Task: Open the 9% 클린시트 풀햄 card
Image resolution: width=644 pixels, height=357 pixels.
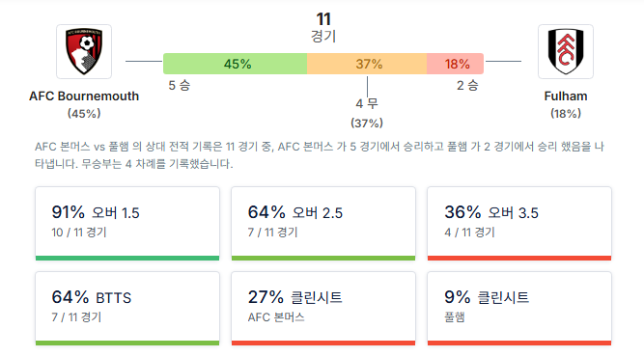Action: pos(519,309)
